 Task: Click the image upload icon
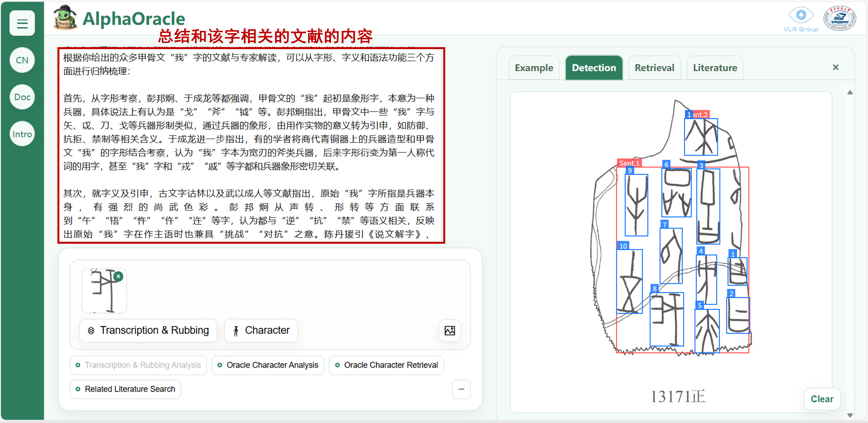450,330
